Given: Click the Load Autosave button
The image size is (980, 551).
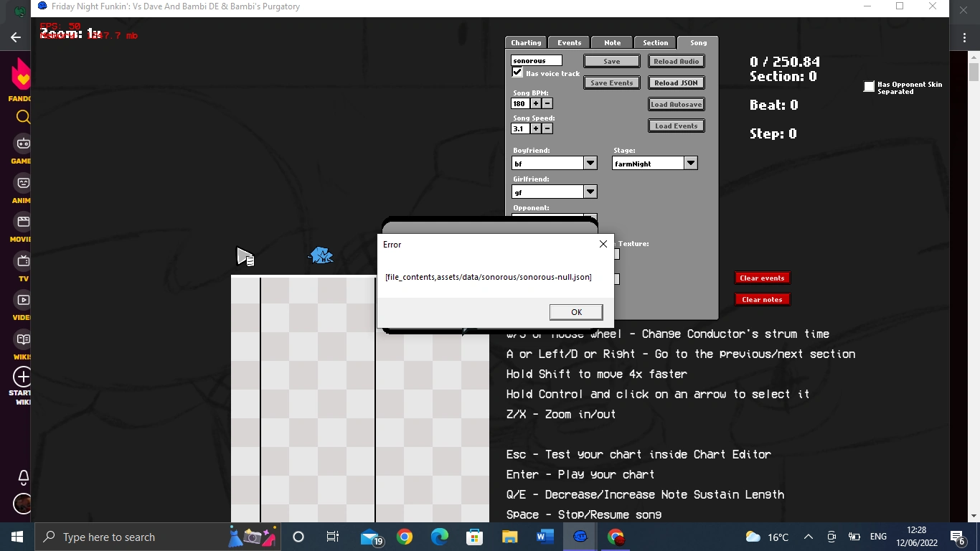Looking at the screenshot, I should [x=676, y=104].
